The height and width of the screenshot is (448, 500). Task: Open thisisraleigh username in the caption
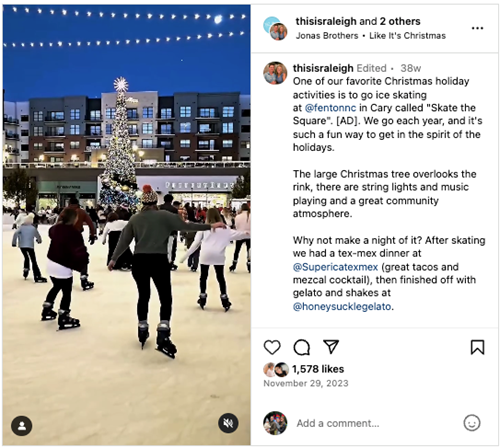pos(323,68)
